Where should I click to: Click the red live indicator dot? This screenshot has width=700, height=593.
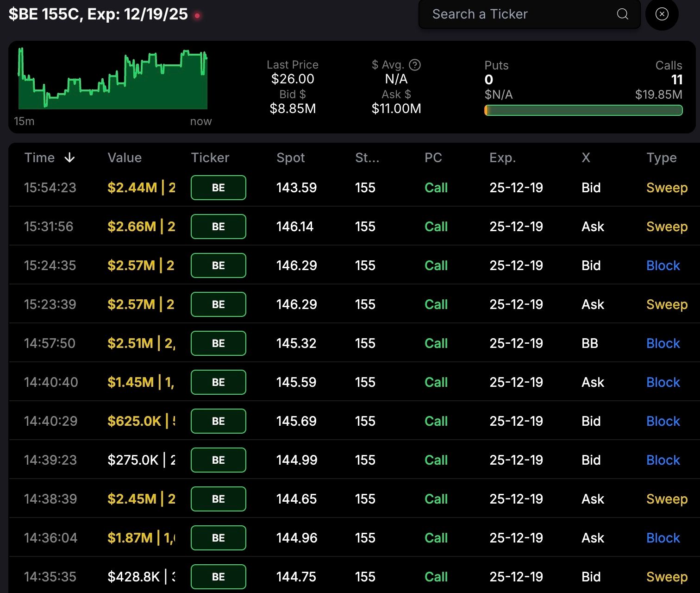tap(197, 16)
